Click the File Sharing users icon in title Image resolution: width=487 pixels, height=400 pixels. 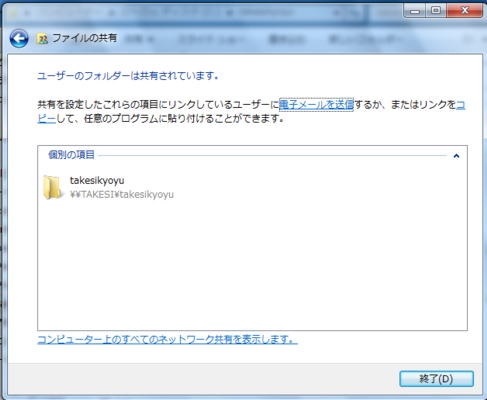click(42, 39)
